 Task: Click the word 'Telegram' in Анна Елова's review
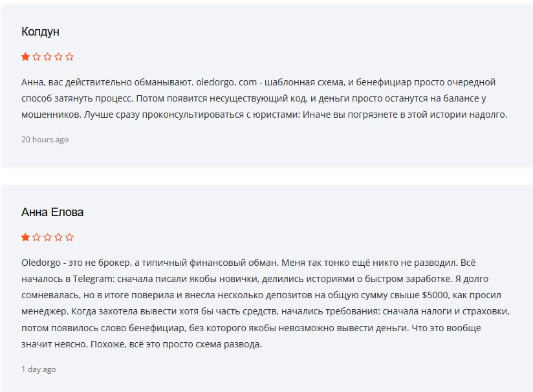click(92, 279)
